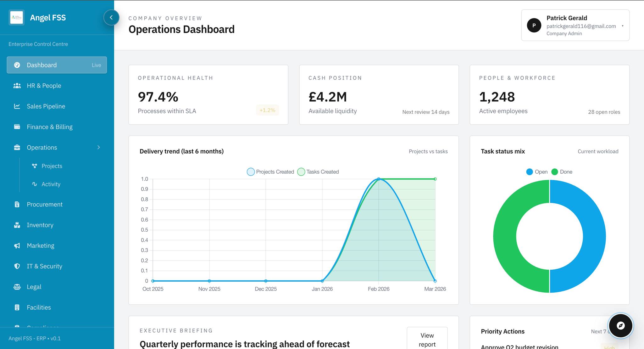The width and height of the screenshot is (644, 349).
Task: Open the Activity submenu link
Action: pos(51,184)
